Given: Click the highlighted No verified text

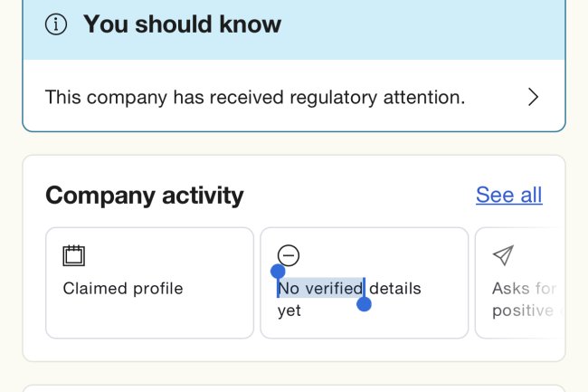Looking at the screenshot, I should point(320,289).
